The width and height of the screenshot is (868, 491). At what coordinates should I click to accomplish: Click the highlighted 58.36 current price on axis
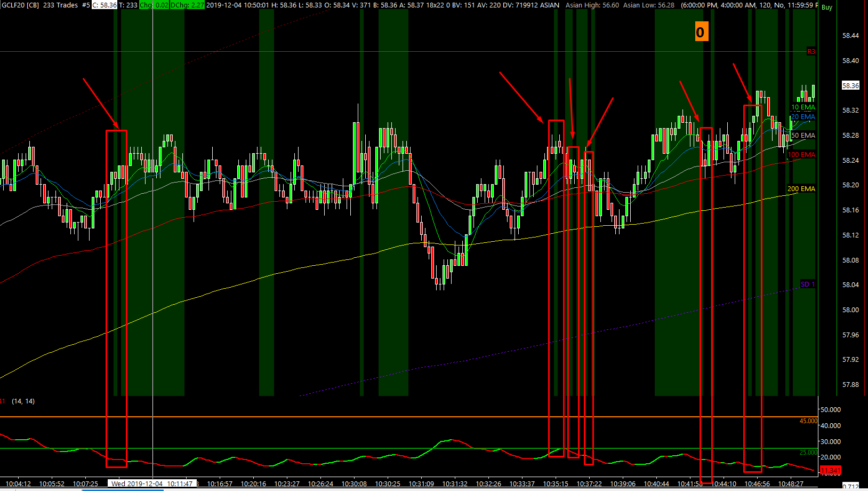point(850,85)
